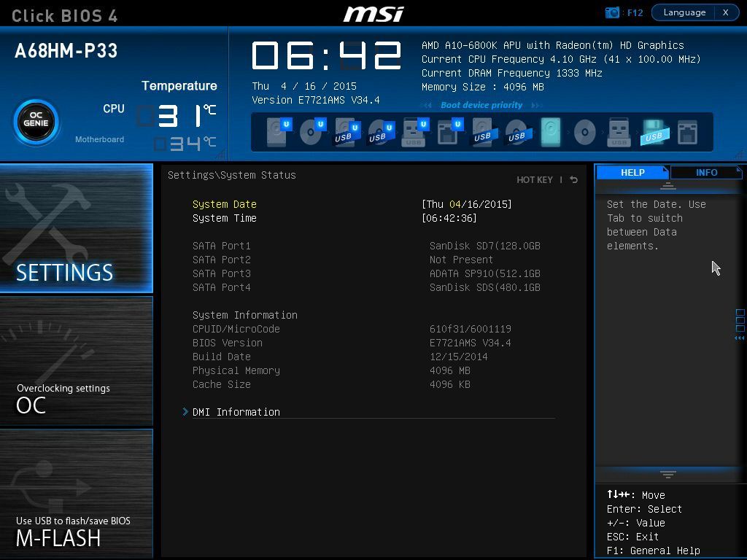Click the BIOS Version label

click(228, 343)
